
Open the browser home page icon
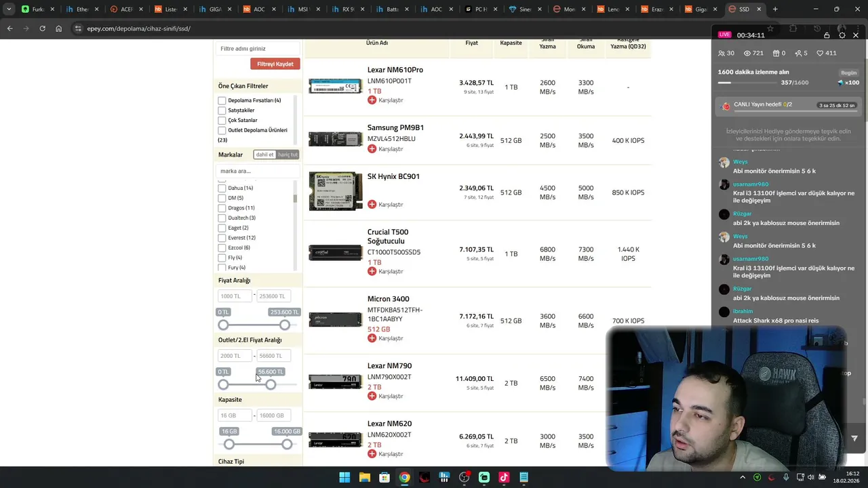(58, 28)
